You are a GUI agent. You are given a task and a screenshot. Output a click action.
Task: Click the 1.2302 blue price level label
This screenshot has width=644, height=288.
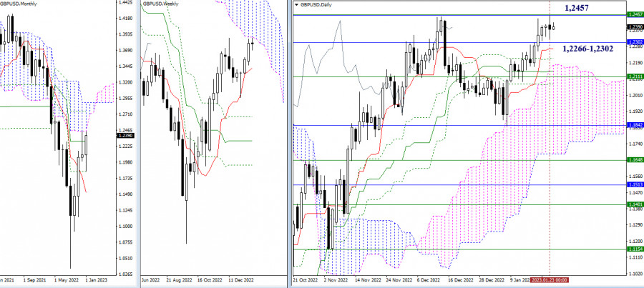[x=635, y=42]
